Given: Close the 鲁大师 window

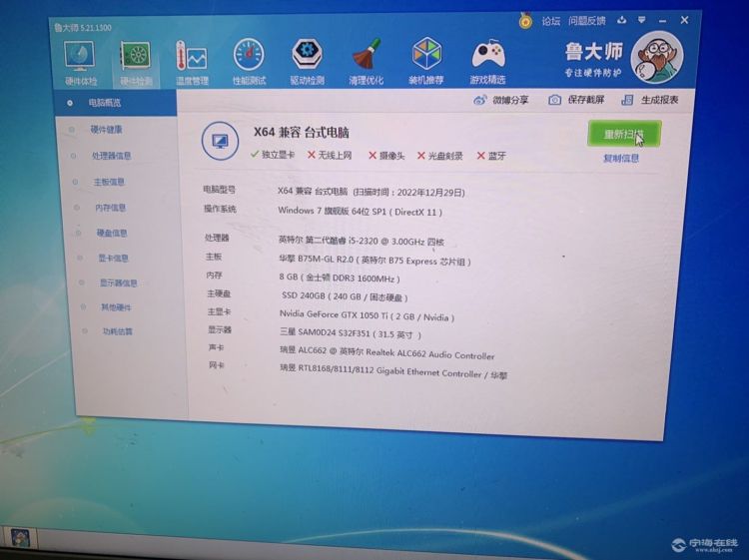Looking at the screenshot, I should point(684,20).
